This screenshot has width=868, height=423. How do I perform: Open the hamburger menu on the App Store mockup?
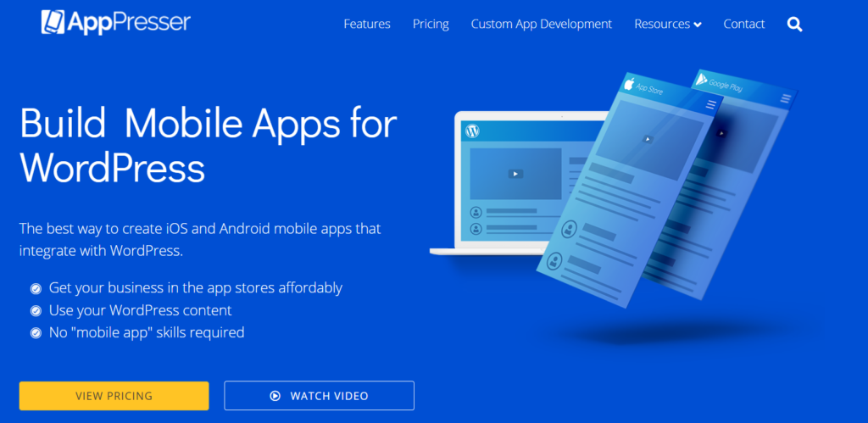pos(711,104)
